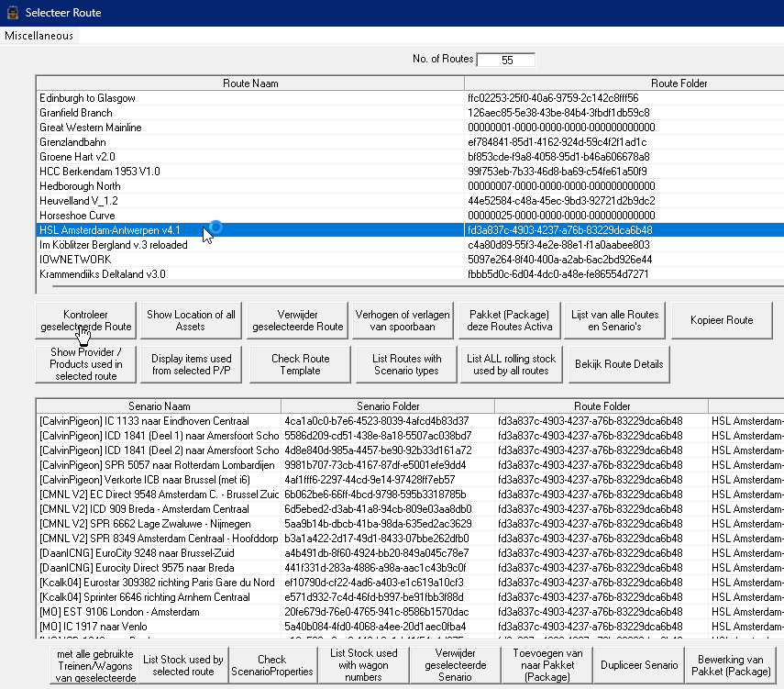The image size is (784, 689).
Task: Open the Miscellaneous menu
Action: [x=39, y=36]
